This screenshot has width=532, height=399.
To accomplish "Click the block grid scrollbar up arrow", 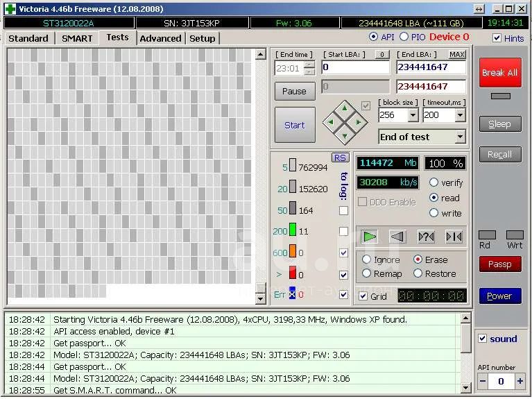I will 260,54.
